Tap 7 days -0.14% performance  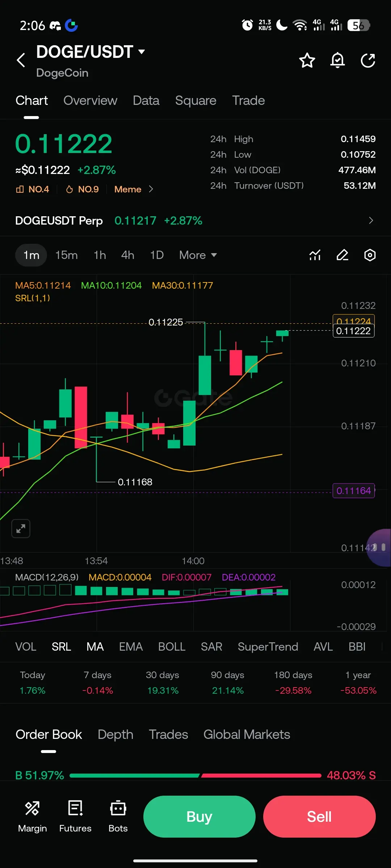[98, 683]
